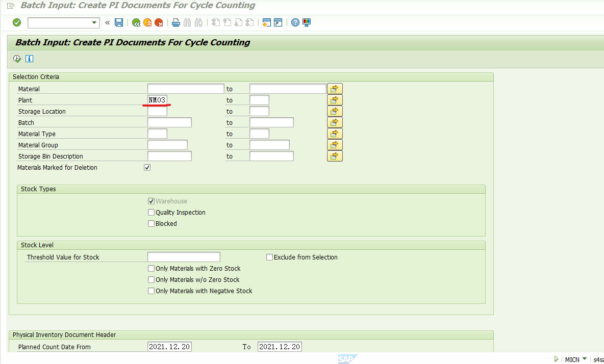Image resolution: width=604 pixels, height=364 pixels.
Task: Check Only Materials with Zero Stock
Action: click(152, 269)
